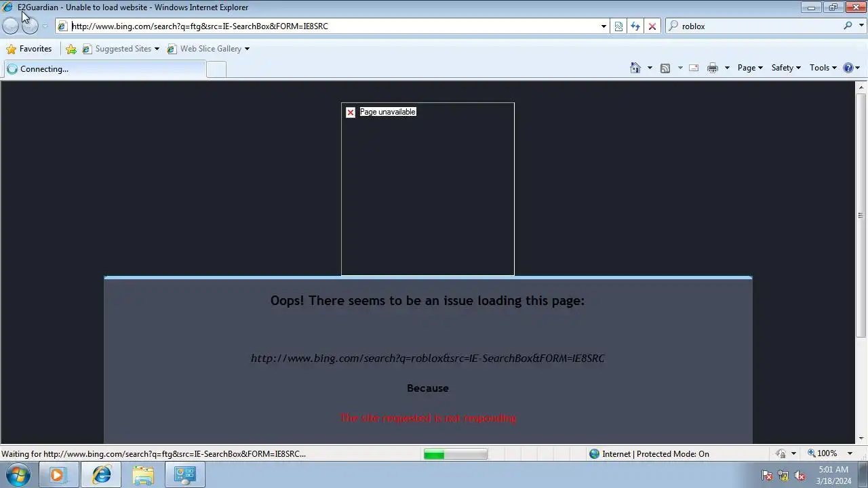Open the Web Slice Gallery link

point(208,49)
